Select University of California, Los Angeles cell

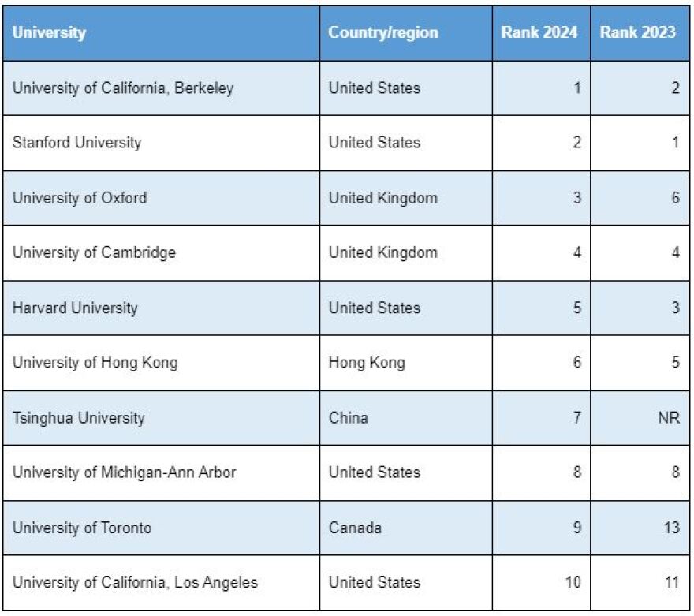point(135,583)
